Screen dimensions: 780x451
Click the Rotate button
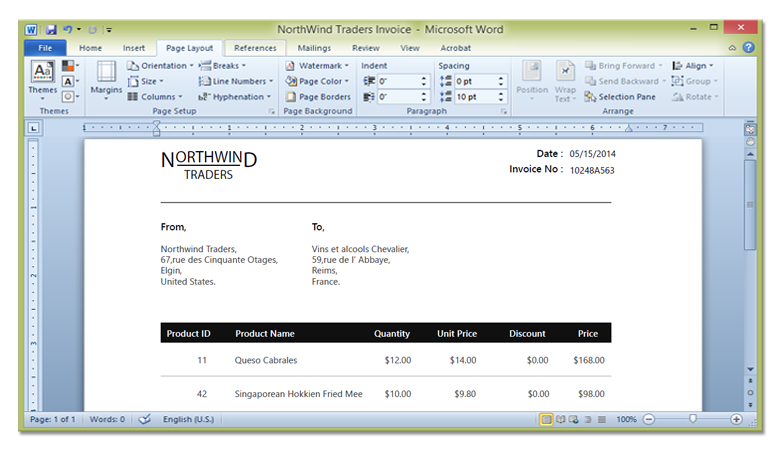(x=695, y=96)
